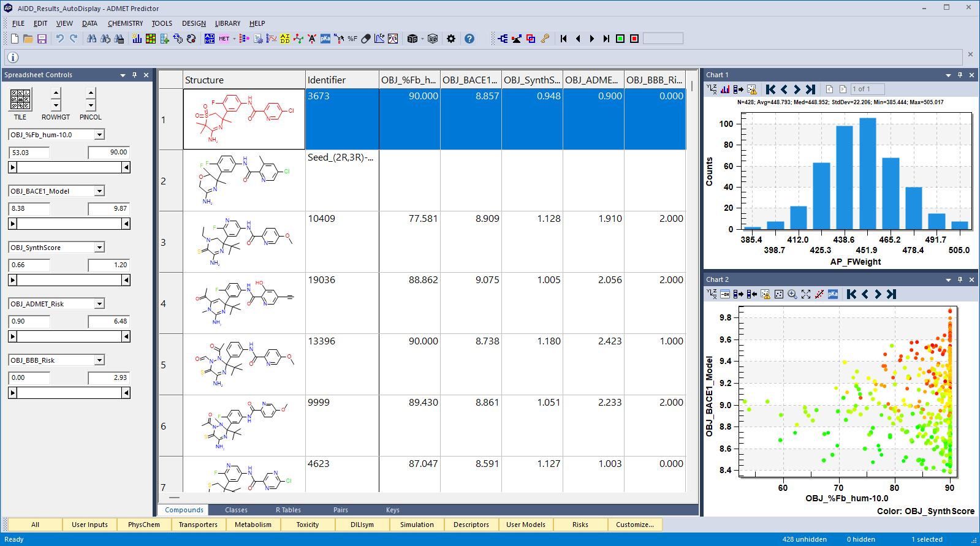Screen dimensions: 980x546
Task: Click the Undo arrow icon
Action: point(59,39)
